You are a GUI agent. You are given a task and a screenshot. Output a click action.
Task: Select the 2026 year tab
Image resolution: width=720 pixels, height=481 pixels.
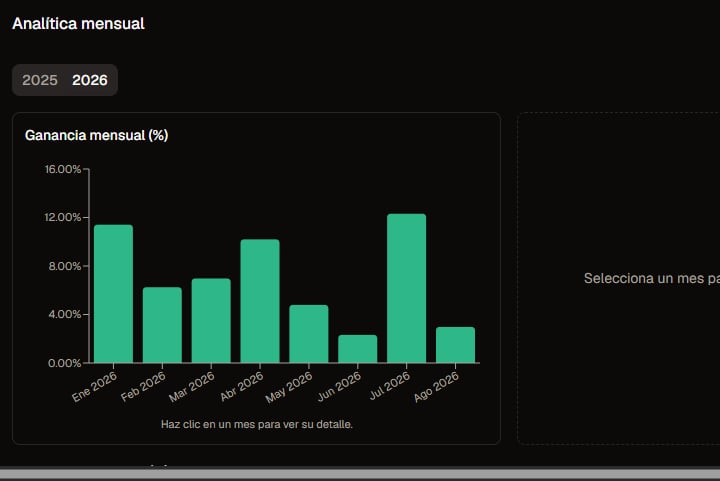[90, 80]
